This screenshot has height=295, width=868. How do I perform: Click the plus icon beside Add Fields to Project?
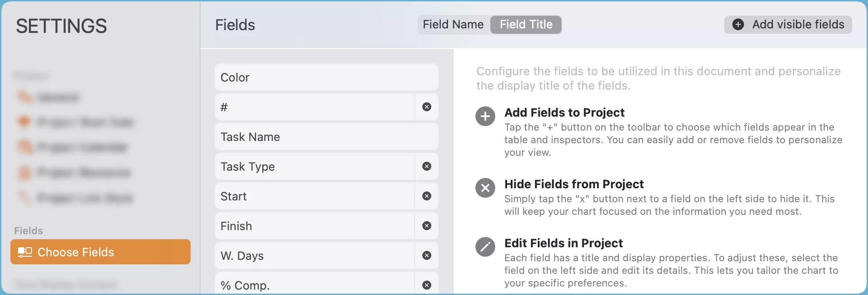point(485,116)
